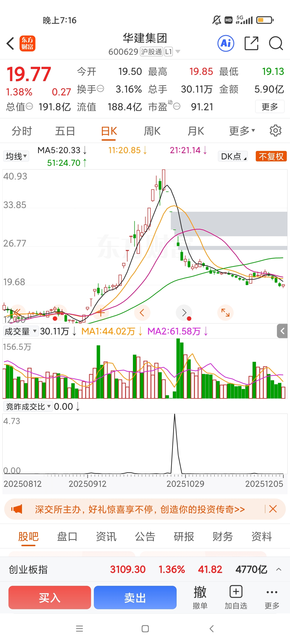Open chart settings gear icon
The height and width of the screenshot is (644, 290).
pyautogui.click(x=275, y=130)
